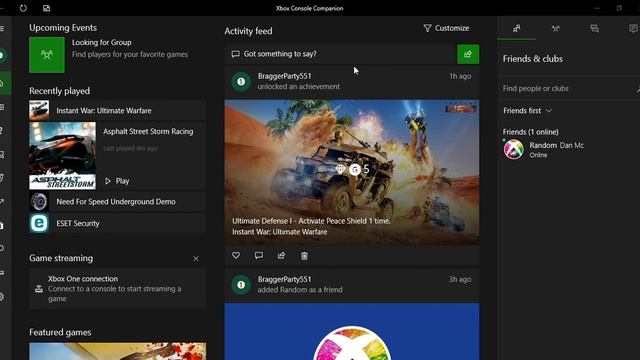640x360 pixels.
Task: Click the Asphalt Street Storm cover art
Action: (x=62, y=156)
